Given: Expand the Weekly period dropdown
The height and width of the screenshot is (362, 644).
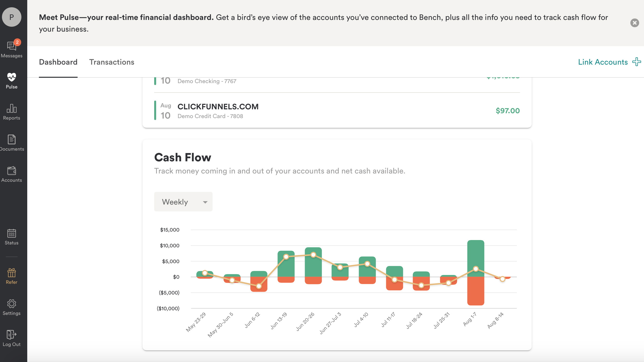Looking at the screenshot, I should click(183, 202).
